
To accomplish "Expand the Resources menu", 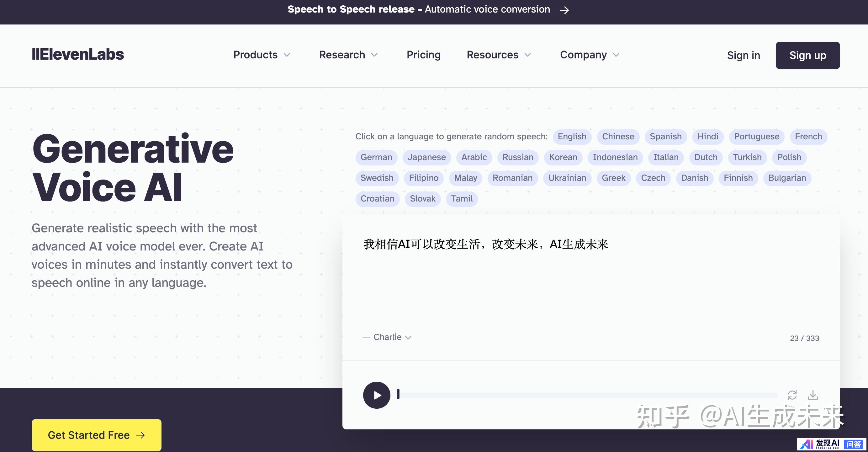I will 499,55.
